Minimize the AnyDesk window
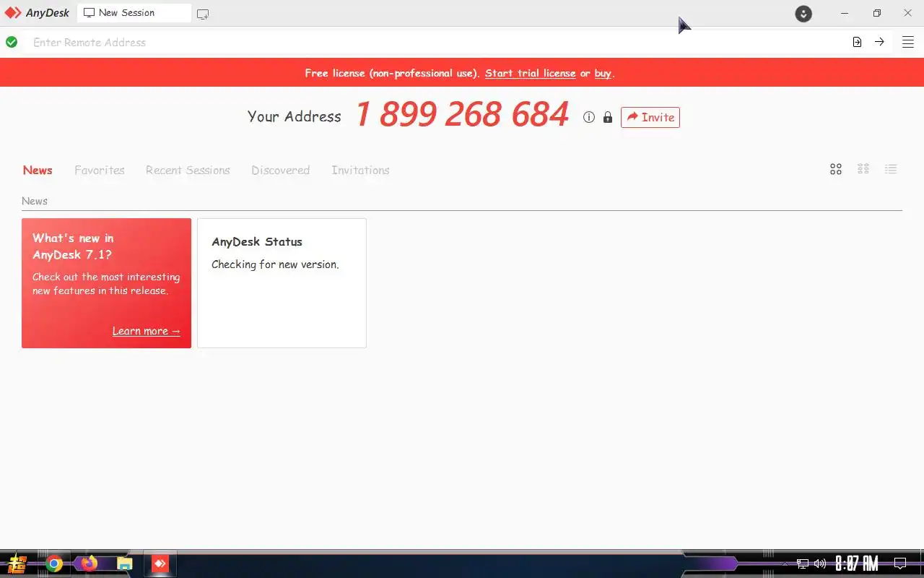This screenshot has height=578, width=924. click(x=845, y=13)
